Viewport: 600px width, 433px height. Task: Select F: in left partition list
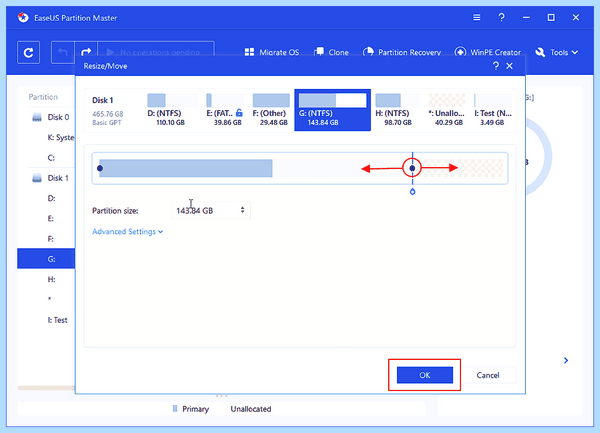(51, 239)
